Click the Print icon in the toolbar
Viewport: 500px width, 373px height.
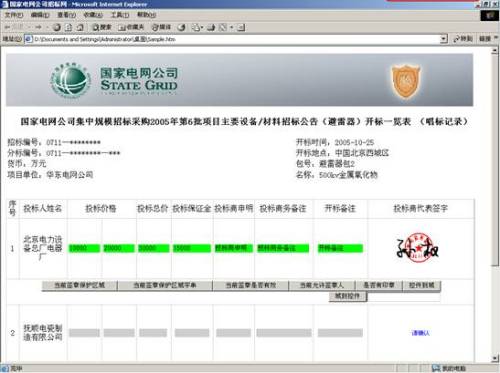pos(211,27)
